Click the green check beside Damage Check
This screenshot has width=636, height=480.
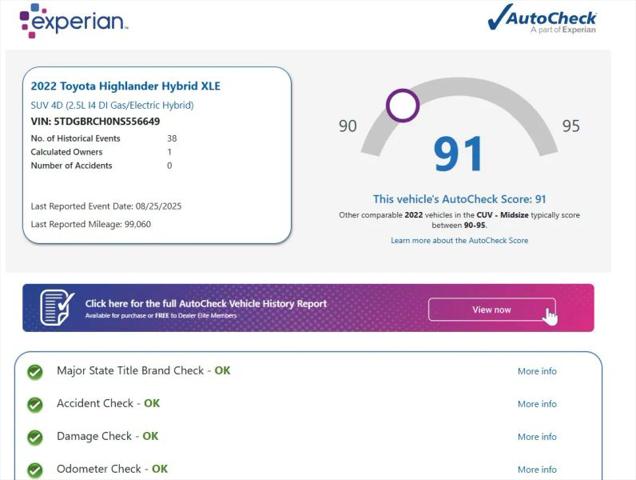point(35,437)
